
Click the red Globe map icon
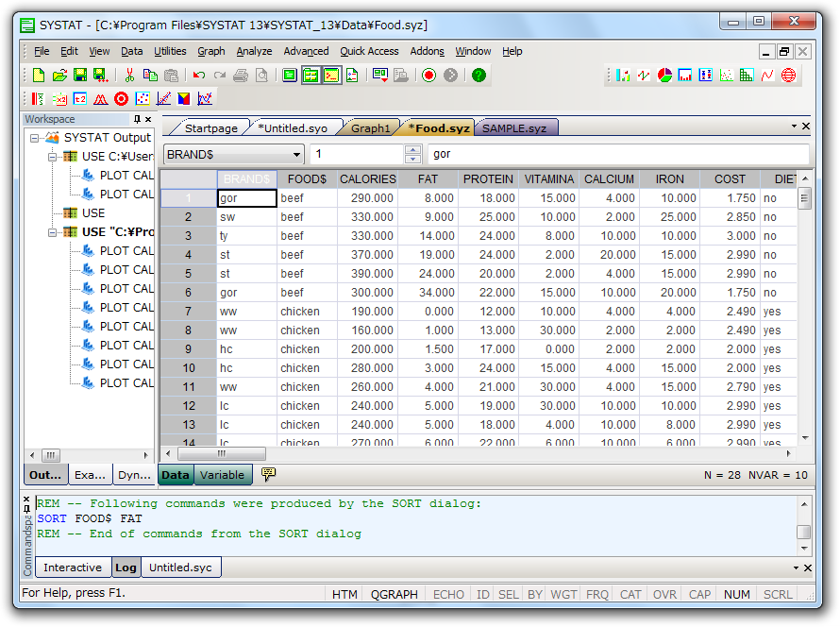pyautogui.click(x=788, y=75)
